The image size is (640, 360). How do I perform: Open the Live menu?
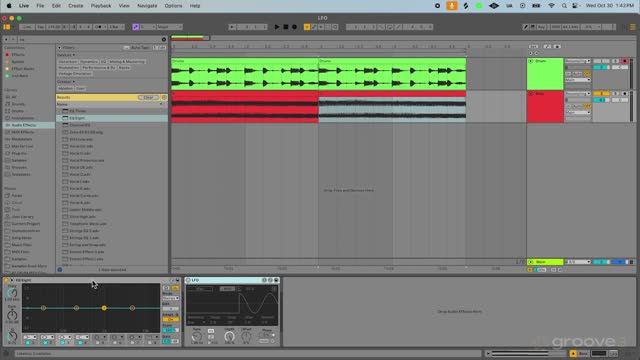pos(24,6)
